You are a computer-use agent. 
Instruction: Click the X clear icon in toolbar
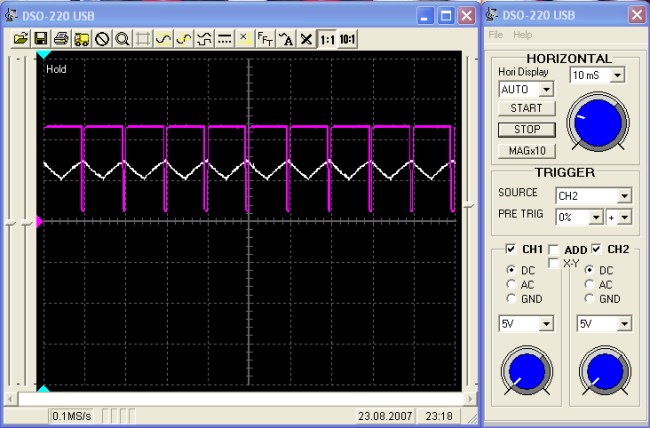(x=306, y=39)
